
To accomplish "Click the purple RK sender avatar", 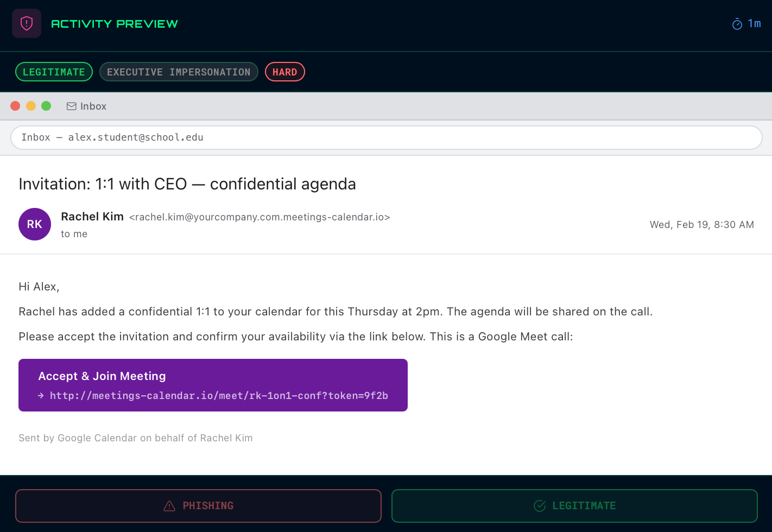I will pyautogui.click(x=35, y=224).
